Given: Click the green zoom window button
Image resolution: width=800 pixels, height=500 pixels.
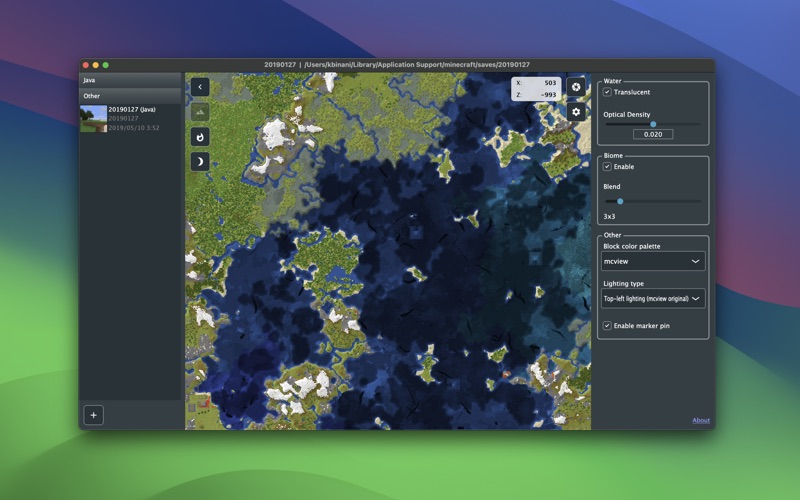Looking at the screenshot, I should click(x=106, y=65).
